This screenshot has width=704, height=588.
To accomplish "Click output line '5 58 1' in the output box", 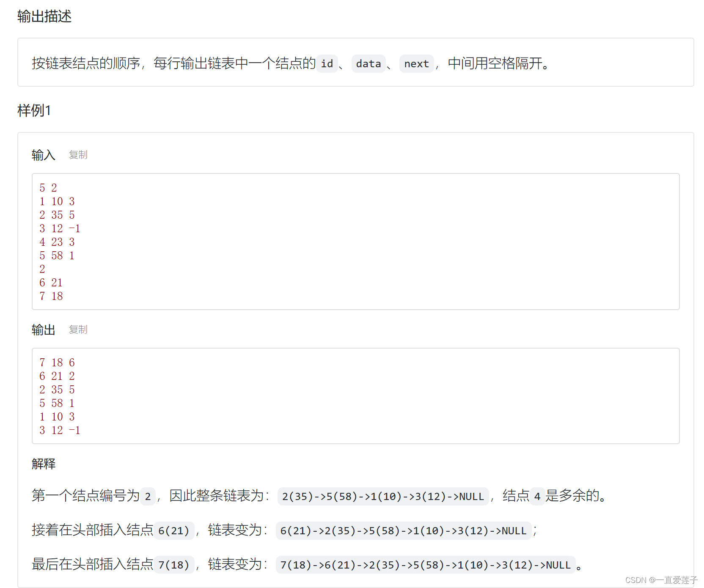I will (x=57, y=403).
